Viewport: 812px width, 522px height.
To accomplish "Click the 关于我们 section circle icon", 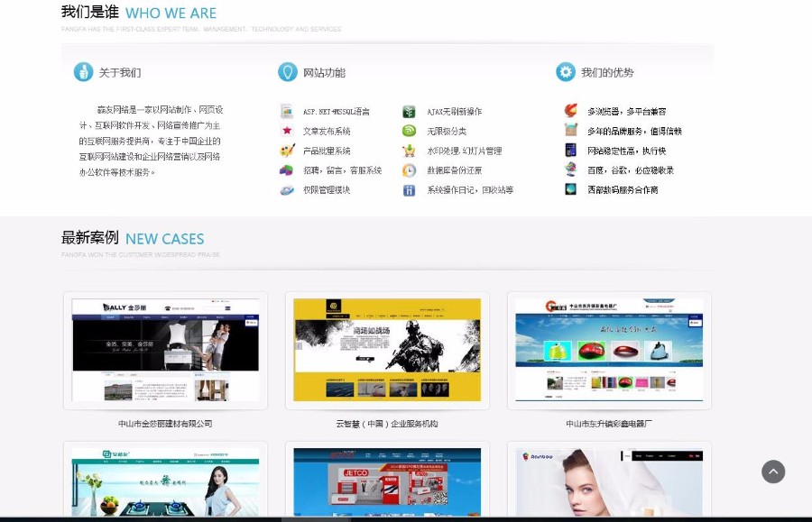I will (84, 71).
